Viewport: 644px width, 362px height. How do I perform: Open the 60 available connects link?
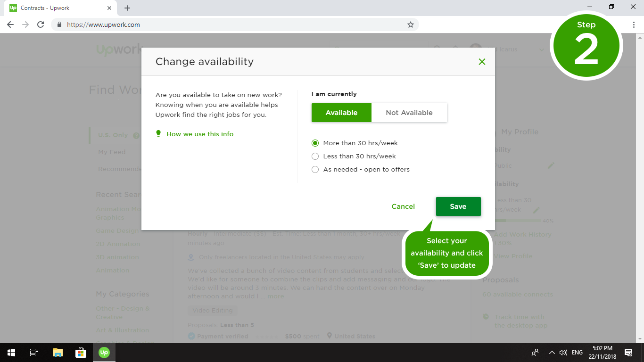point(518,295)
